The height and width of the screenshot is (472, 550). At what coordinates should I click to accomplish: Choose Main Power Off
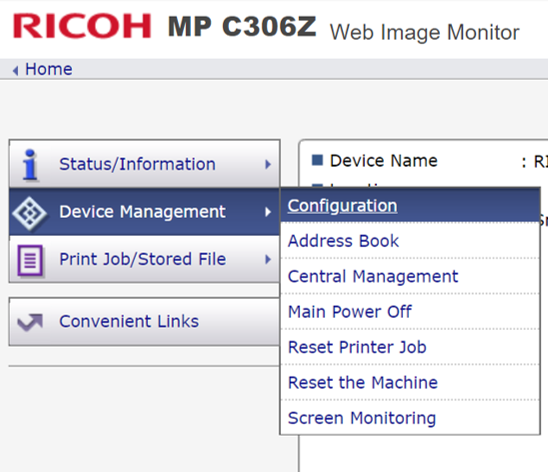pyautogui.click(x=350, y=312)
